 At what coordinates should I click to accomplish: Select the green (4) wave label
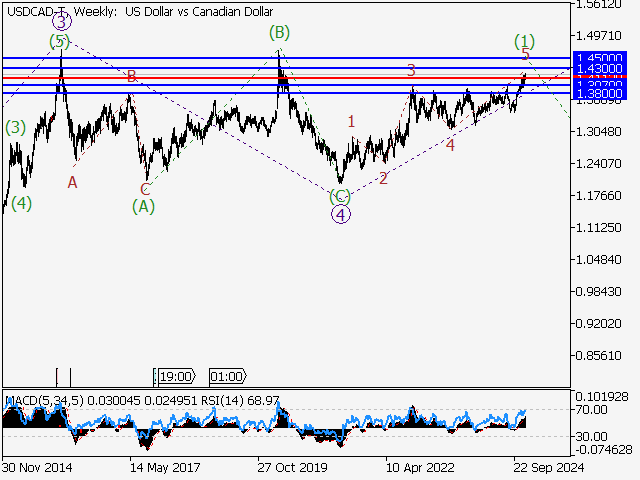[x=21, y=203]
